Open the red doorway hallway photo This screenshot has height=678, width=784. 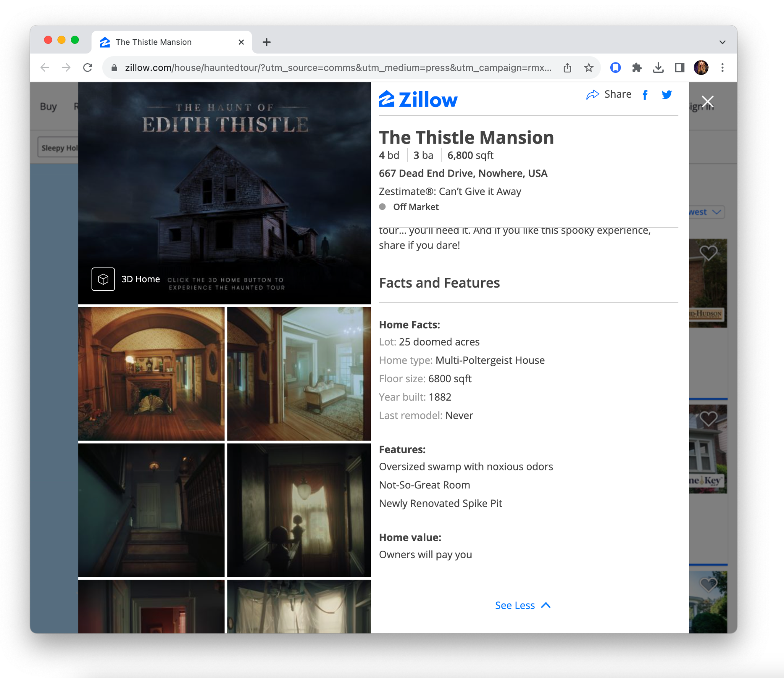click(x=151, y=606)
